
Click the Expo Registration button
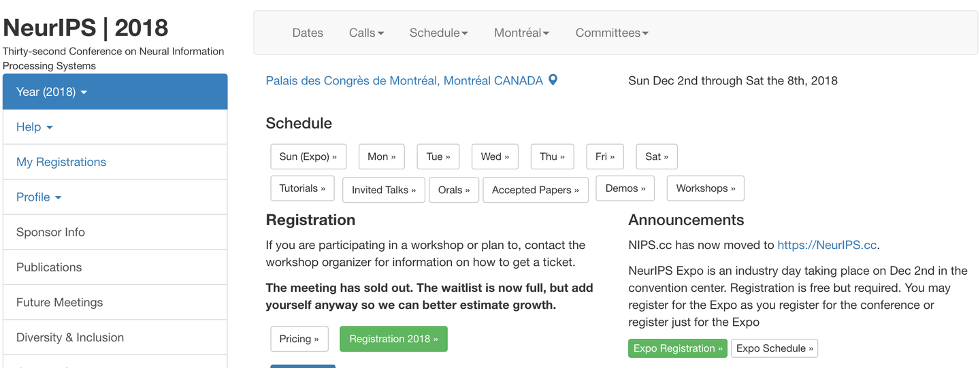point(677,348)
